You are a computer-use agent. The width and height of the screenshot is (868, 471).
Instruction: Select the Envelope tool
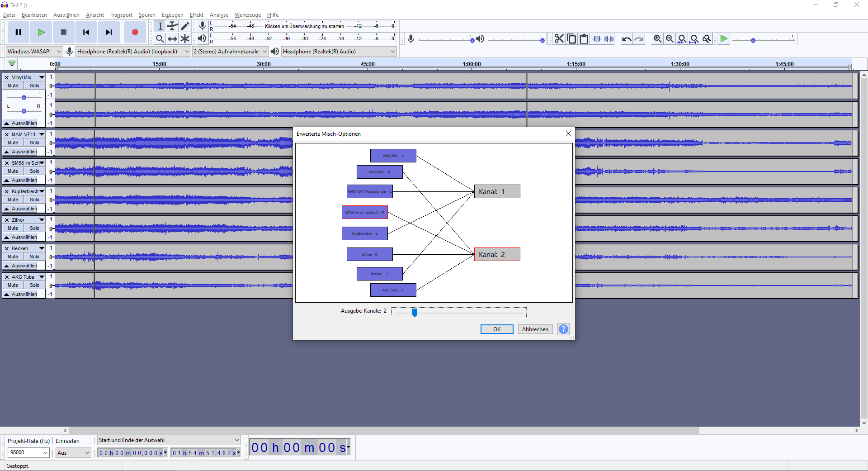172,26
